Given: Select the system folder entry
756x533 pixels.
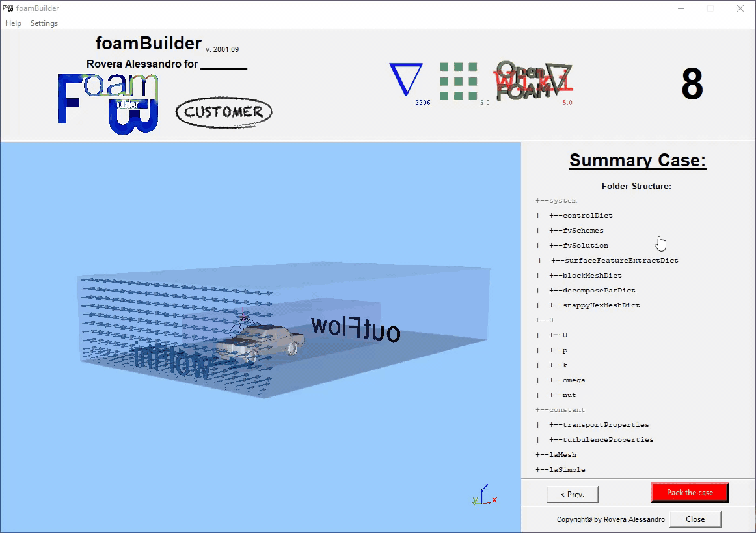Looking at the screenshot, I should pos(556,201).
